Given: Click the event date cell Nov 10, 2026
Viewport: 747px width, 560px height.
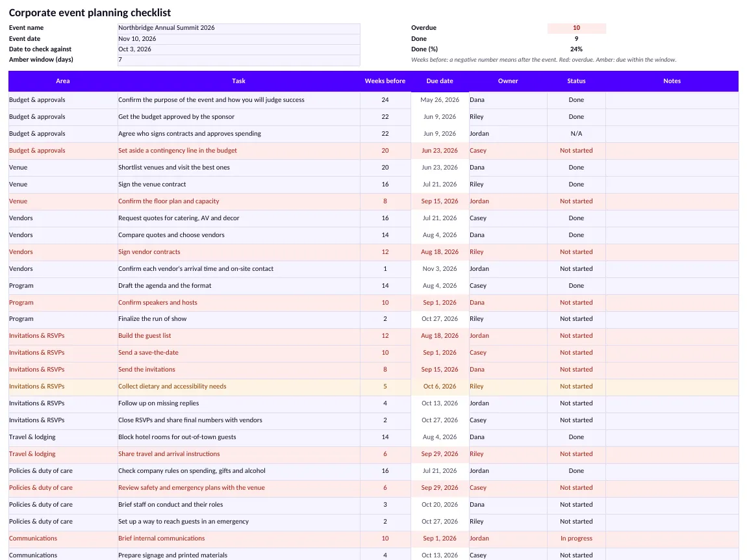Looking at the screenshot, I should pyautogui.click(x=238, y=38).
